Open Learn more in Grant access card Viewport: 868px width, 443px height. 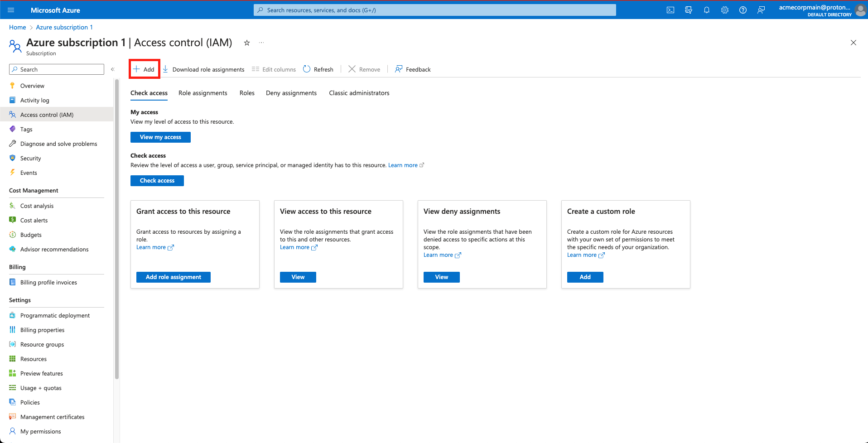[x=155, y=247]
